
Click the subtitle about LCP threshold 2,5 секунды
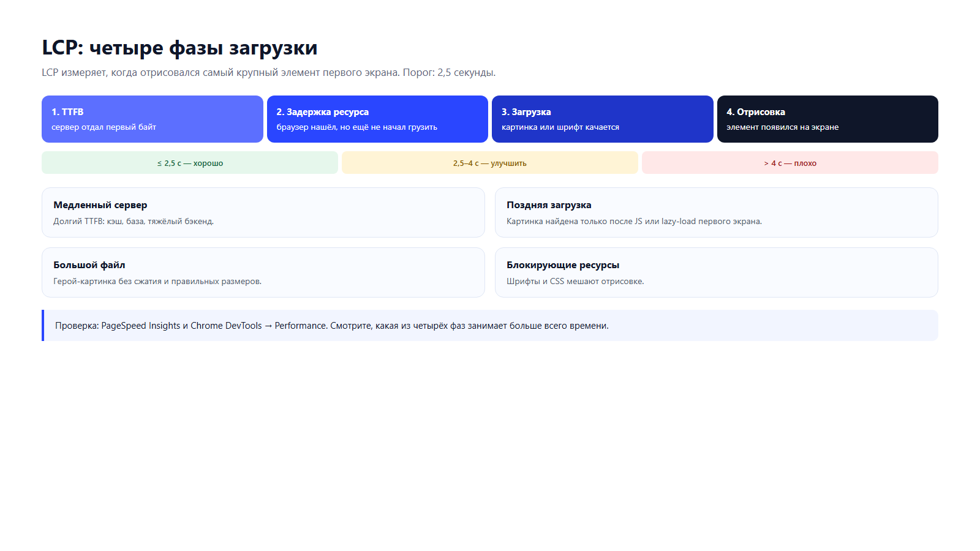coord(268,72)
